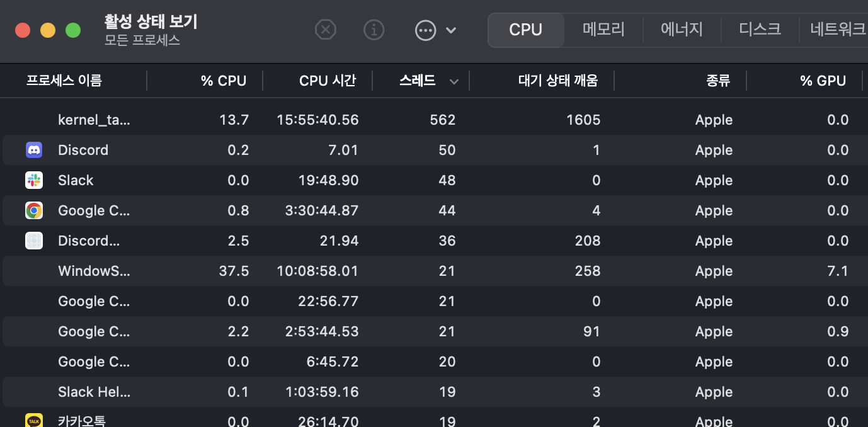Click the wakeups value 208
This screenshot has height=427, width=868.
[x=588, y=241]
